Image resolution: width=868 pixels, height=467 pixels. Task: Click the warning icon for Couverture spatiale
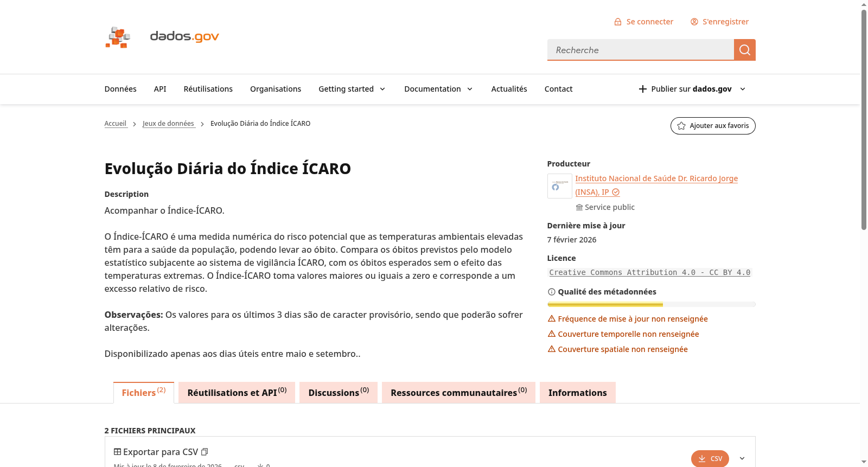tap(552, 349)
